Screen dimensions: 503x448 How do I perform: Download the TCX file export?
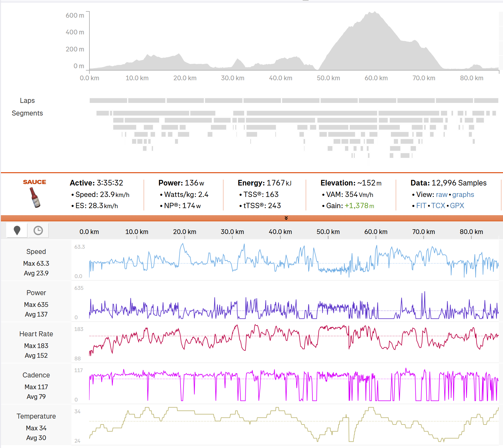pos(438,206)
